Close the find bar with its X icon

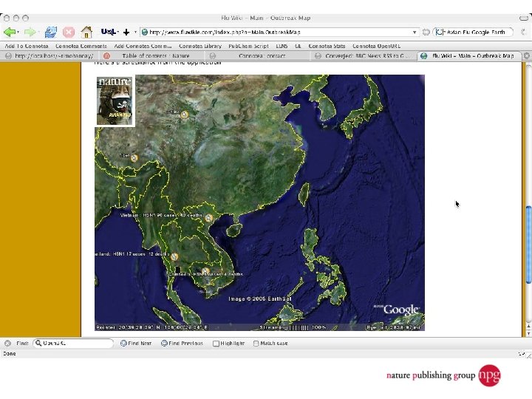(7, 344)
